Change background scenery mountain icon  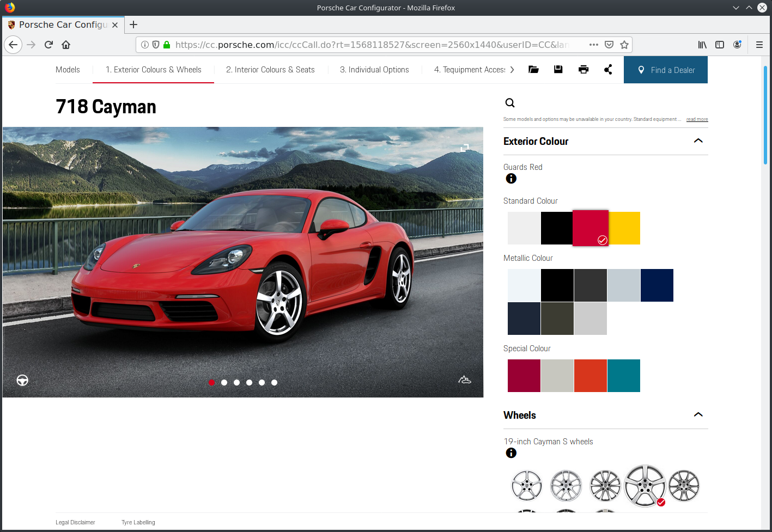pyautogui.click(x=464, y=380)
